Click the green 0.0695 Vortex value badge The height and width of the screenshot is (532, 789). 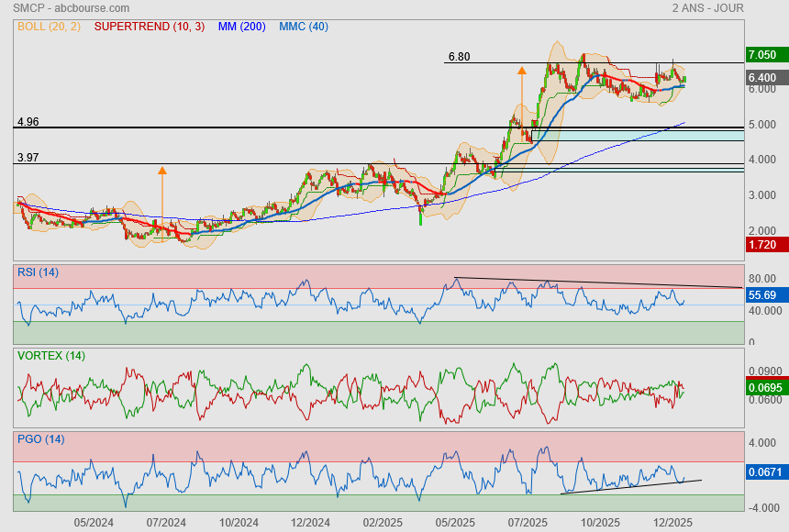coord(761,389)
